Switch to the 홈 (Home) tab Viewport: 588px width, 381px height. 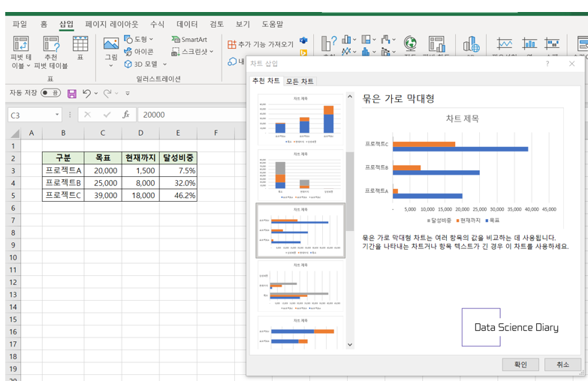[44, 24]
